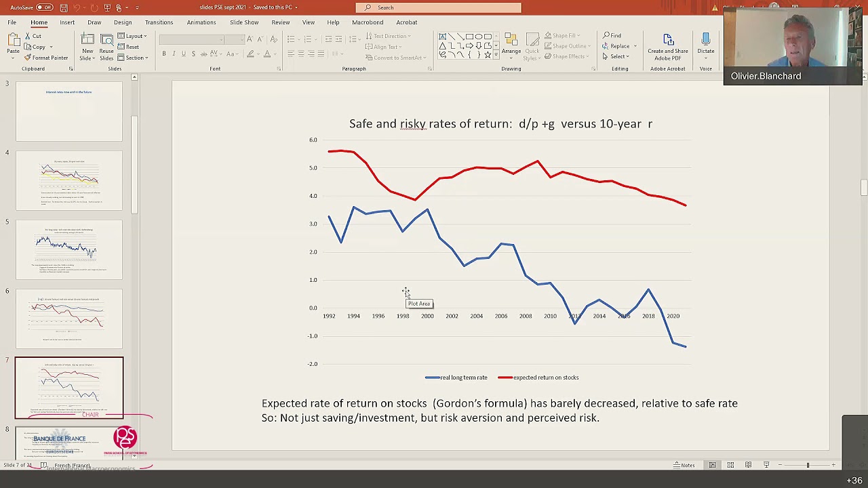The image size is (868, 488).
Task: Toggle the AutoSave switch
Action: [45, 7]
